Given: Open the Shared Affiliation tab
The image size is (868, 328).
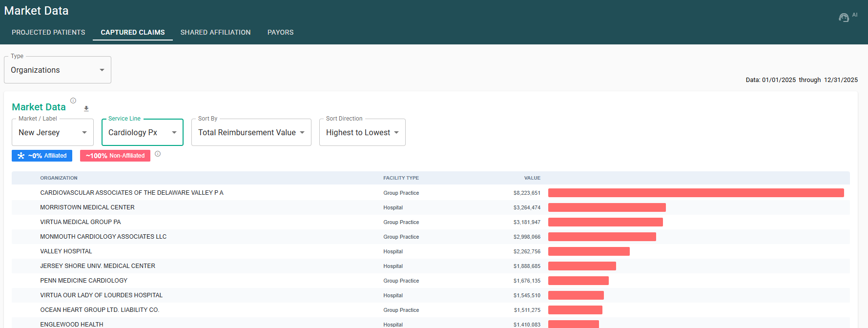Looking at the screenshot, I should click(215, 32).
